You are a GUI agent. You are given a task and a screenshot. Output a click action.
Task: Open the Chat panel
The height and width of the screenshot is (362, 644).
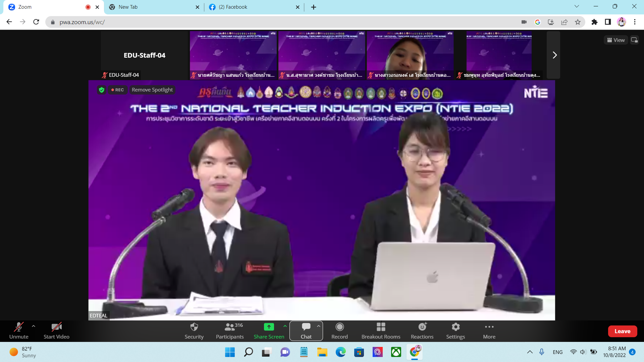click(x=306, y=327)
